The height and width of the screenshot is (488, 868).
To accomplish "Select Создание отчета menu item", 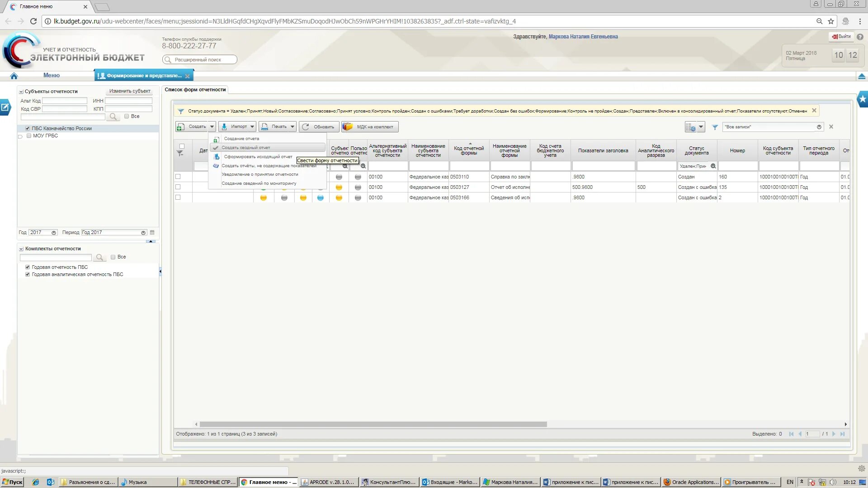I will click(241, 139).
